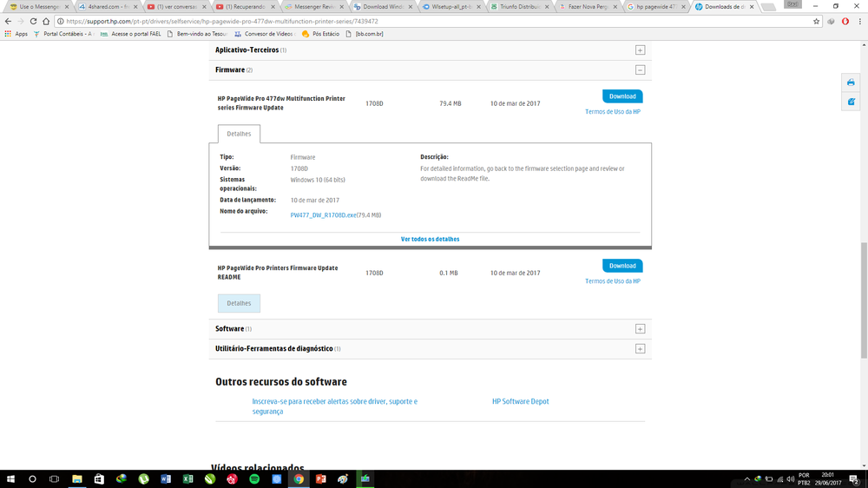Image resolution: width=868 pixels, height=488 pixels.
Task: Open volume control in system tray
Action: point(791,479)
